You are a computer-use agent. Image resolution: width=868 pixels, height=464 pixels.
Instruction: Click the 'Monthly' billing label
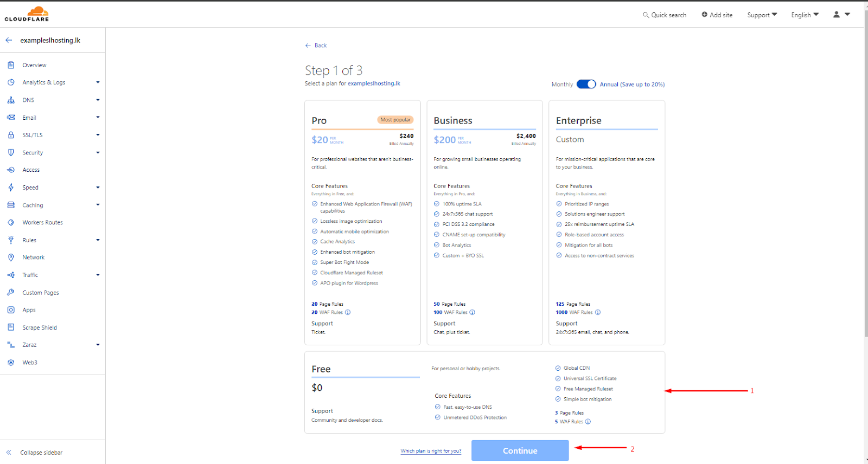tap(562, 85)
